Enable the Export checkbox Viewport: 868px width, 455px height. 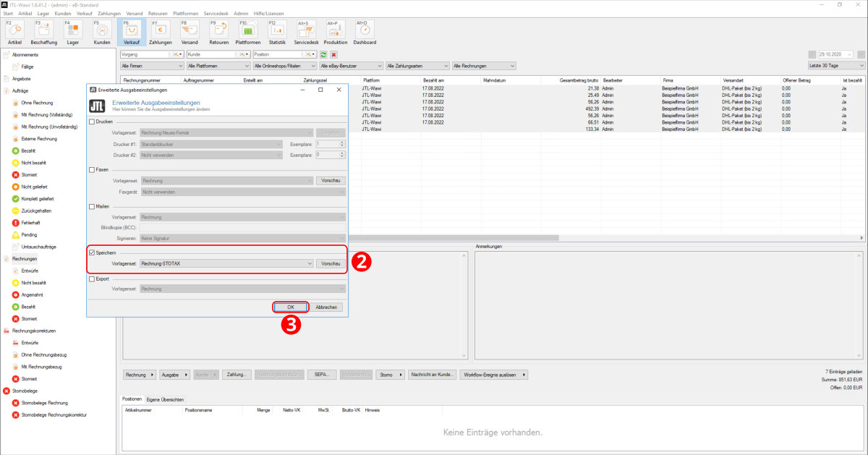pyautogui.click(x=91, y=278)
